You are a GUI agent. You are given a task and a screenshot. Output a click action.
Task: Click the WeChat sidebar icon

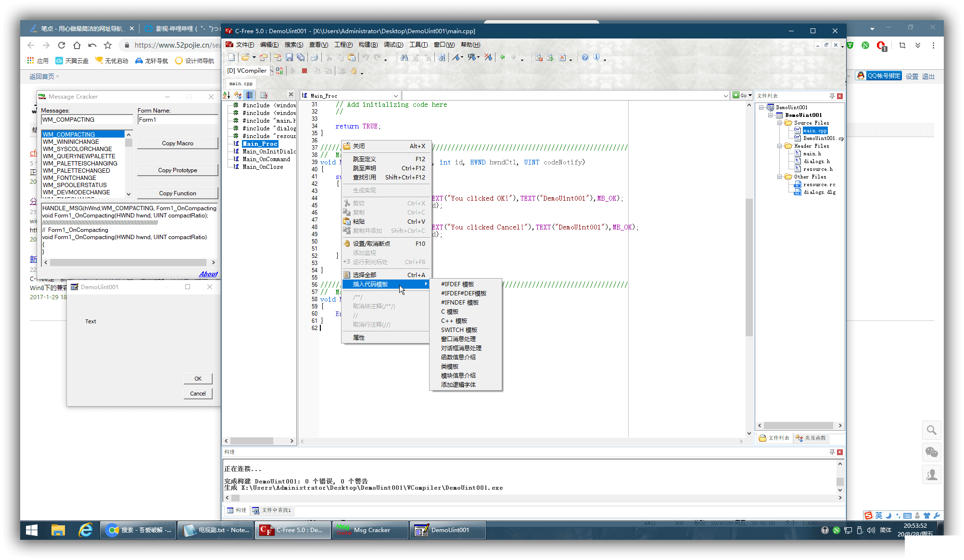pos(931,452)
